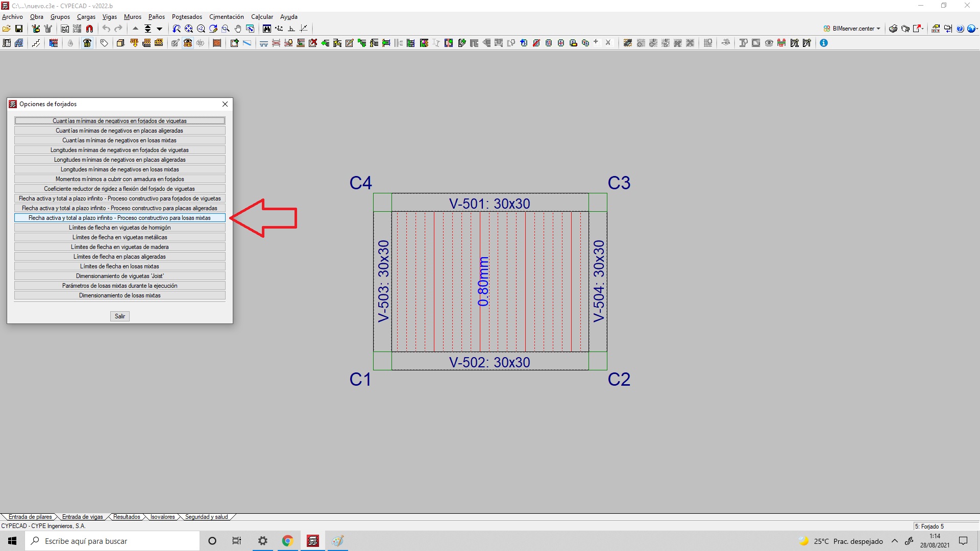The width and height of the screenshot is (980, 551).
Task: Click the stairs icon in toolbar
Action: [36, 43]
